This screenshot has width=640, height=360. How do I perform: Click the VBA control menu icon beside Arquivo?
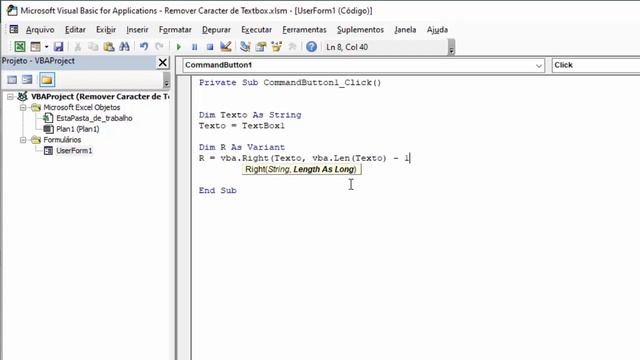pyautogui.click(x=13, y=29)
